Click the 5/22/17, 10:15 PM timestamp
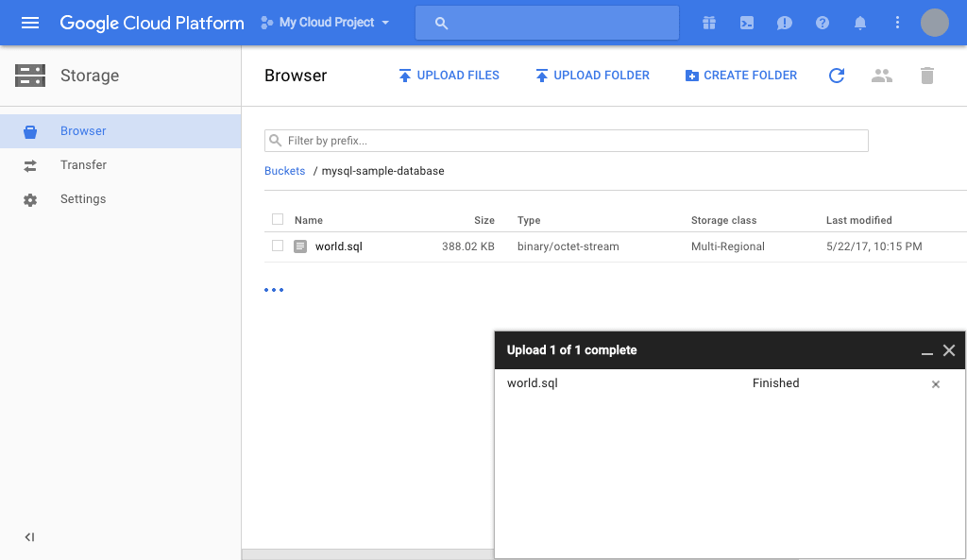Viewport: 967px width, 560px height. pyautogui.click(x=874, y=246)
